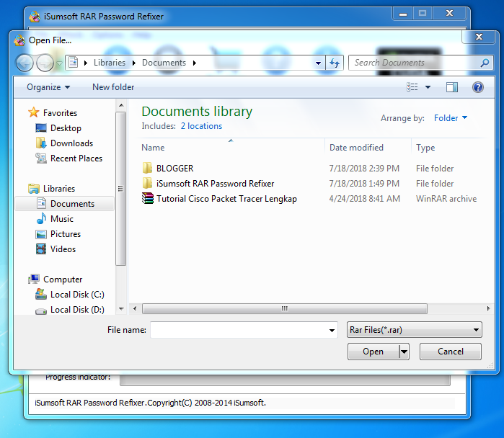
Task: Open the Rar Files(*.rar) filter dropdown
Action: click(x=415, y=330)
